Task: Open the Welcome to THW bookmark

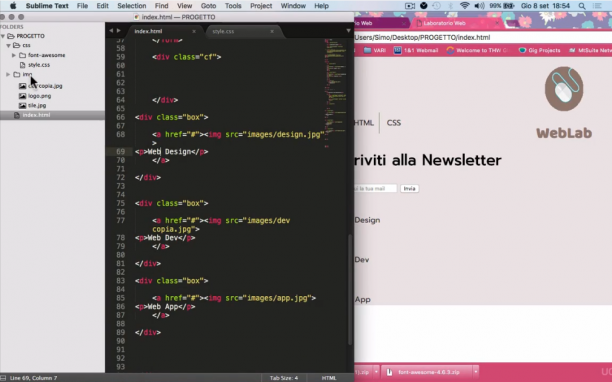Action: pyautogui.click(x=479, y=50)
